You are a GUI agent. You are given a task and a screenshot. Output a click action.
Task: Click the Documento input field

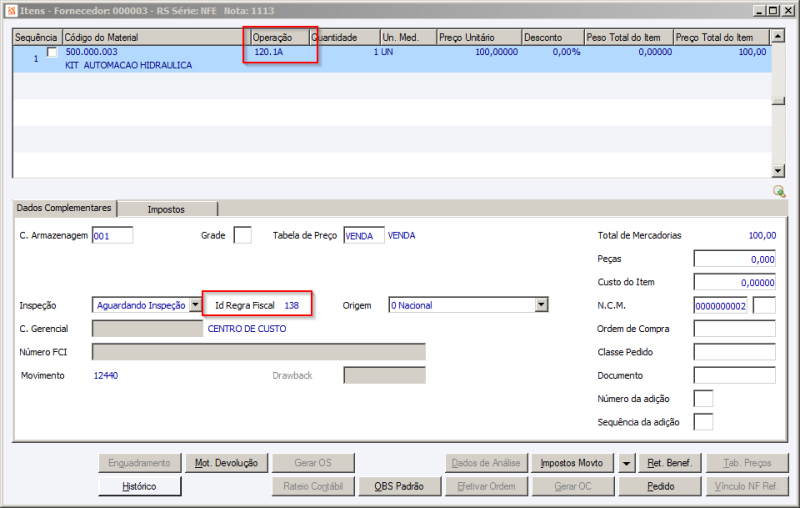[734, 375]
